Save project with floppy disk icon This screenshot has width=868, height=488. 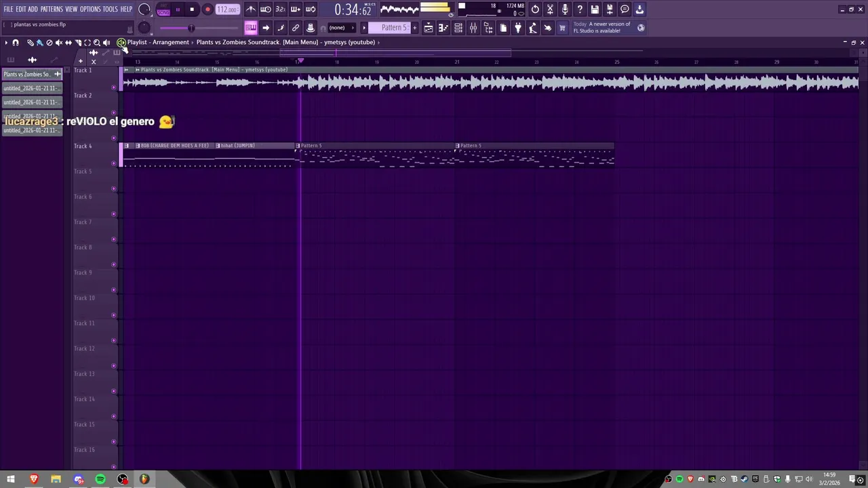tap(595, 9)
